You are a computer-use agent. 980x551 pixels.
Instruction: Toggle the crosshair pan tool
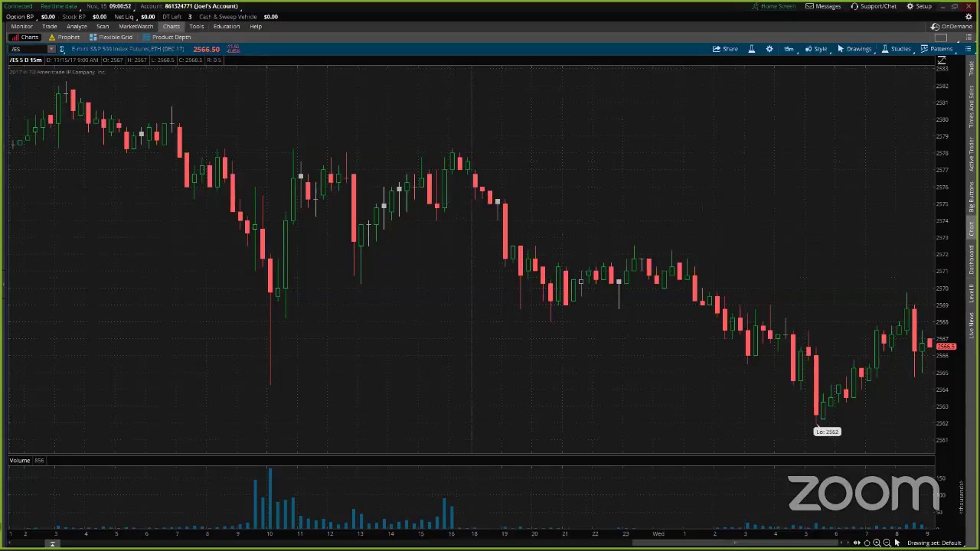867,543
